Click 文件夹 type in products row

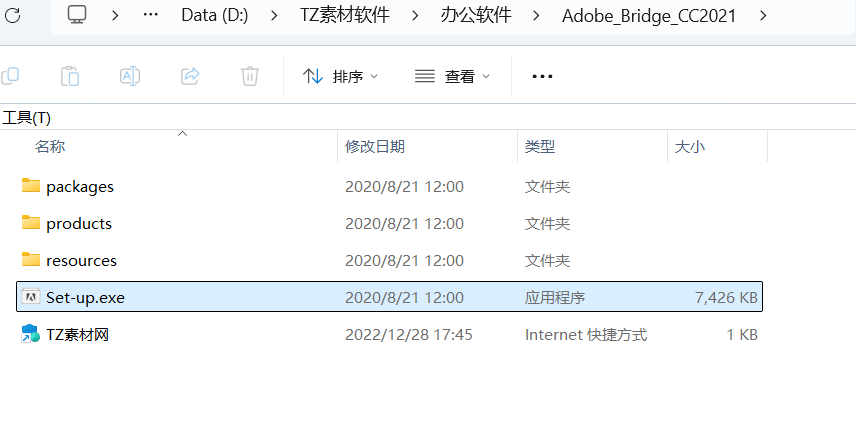[547, 224]
